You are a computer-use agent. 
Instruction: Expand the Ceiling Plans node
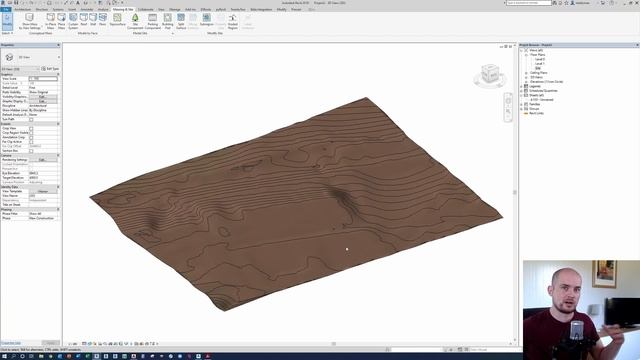pyautogui.click(x=526, y=73)
